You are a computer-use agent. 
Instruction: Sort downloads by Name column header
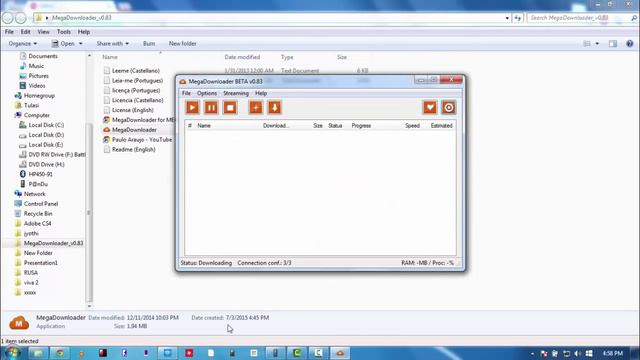(204, 126)
